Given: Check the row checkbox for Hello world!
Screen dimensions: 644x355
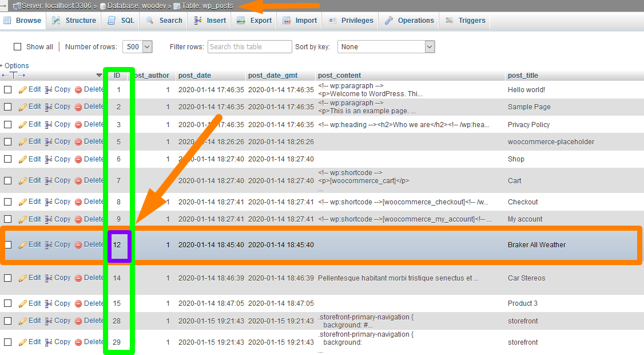Looking at the screenshot, I should point(8,90).
